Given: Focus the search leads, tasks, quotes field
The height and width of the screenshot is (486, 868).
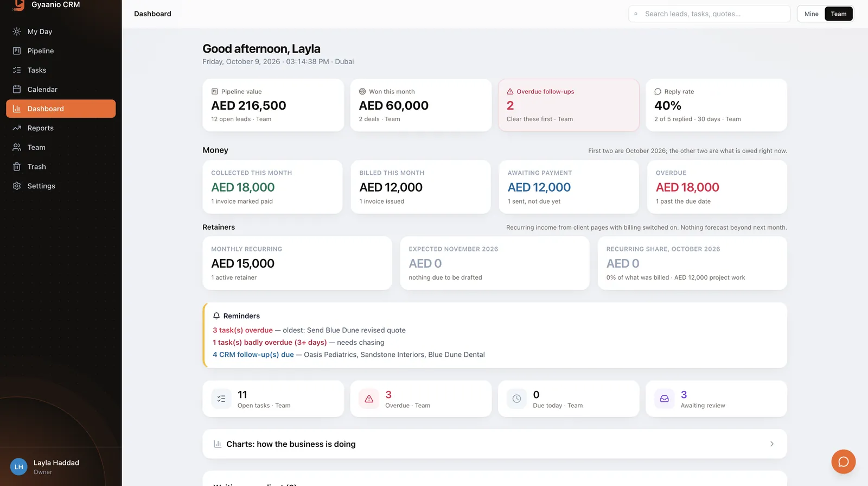Looking at the screenshot, I should 710,14.
